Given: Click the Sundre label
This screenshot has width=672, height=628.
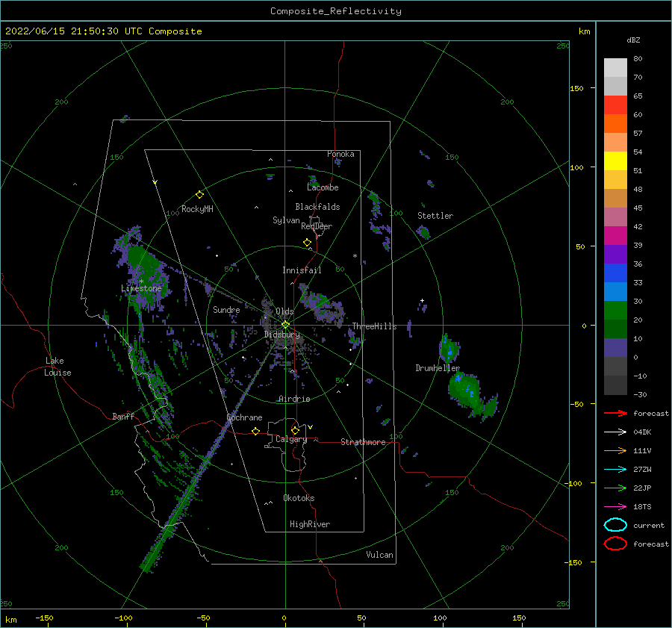Looking at the screenshot, I should [226, 309].
